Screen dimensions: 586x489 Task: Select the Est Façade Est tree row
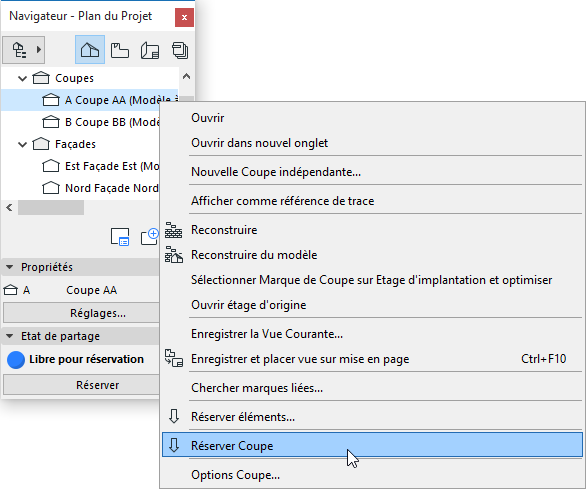(x=80, y=166)
